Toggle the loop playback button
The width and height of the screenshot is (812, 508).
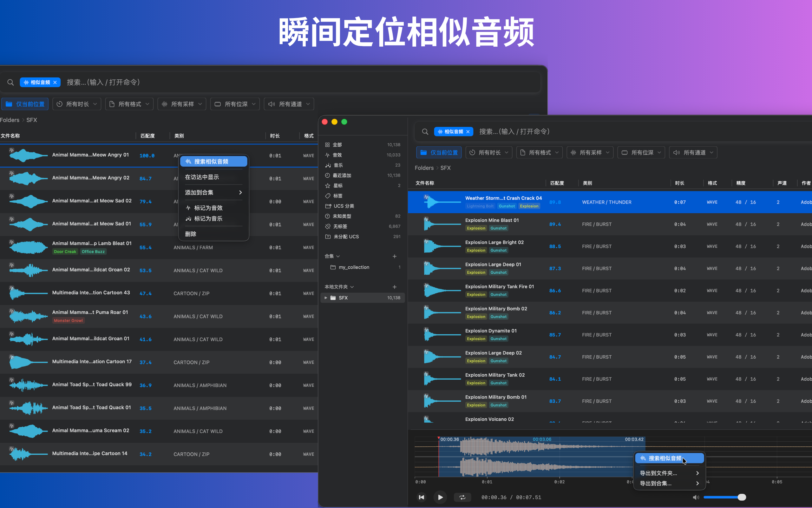coord(462,497)
